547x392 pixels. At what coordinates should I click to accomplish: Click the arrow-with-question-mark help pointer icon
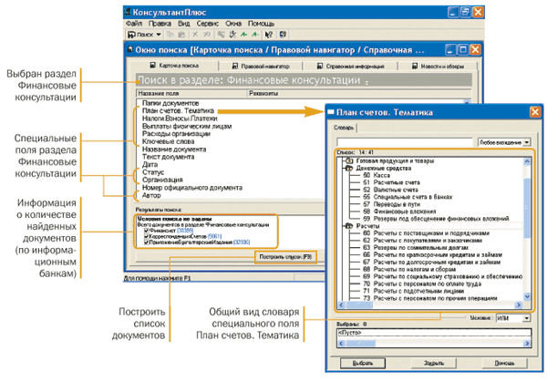[269, 35]
